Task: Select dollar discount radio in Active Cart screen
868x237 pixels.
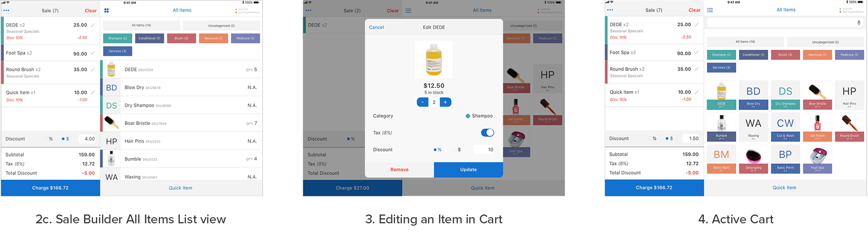Action: pos(667,138)
